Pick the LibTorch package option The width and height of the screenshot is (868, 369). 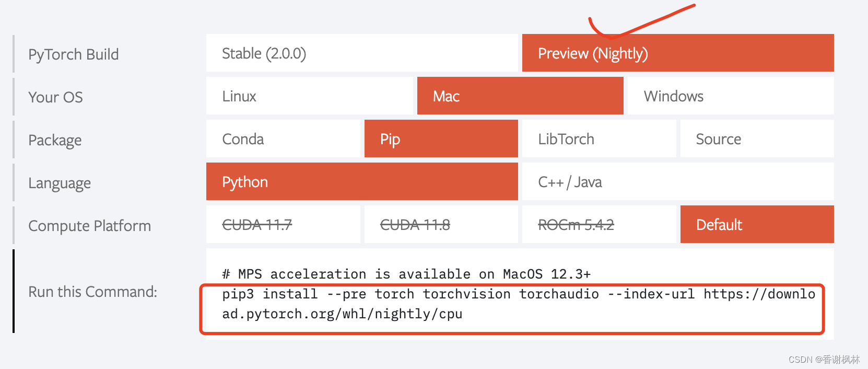click(x=599, y=139)
